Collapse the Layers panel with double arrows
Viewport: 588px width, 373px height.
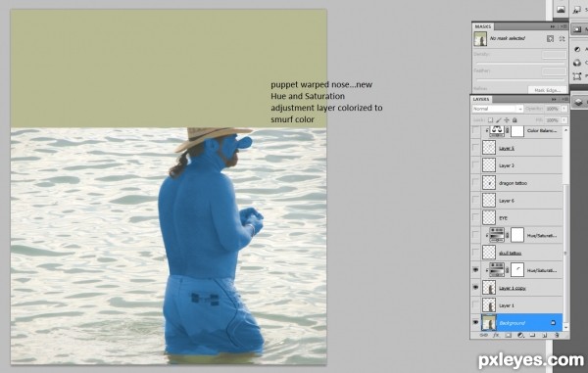click(x=554, y=99)
